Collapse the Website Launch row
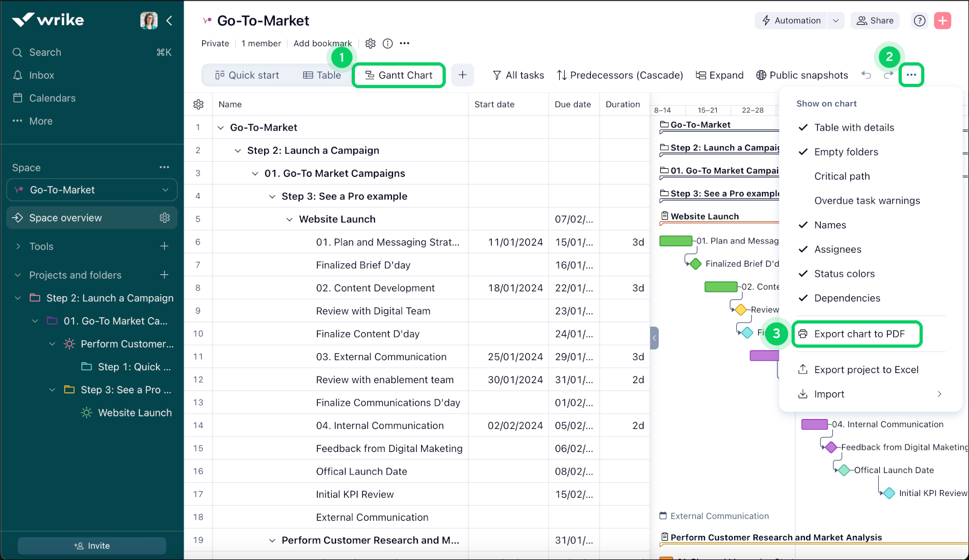The height and width of the screenshot is (560, 969). 289,219
